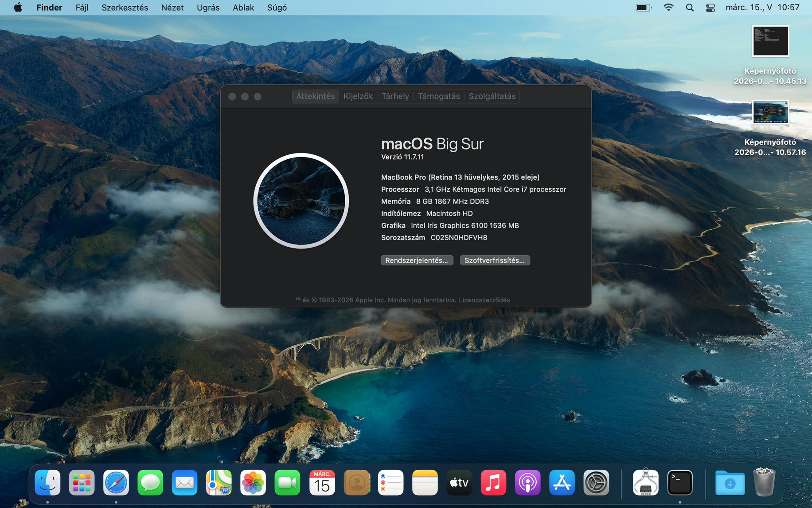Switch to the Szolgáltatás tab
This screenshot has height=508, width=812.
point(492,96)
